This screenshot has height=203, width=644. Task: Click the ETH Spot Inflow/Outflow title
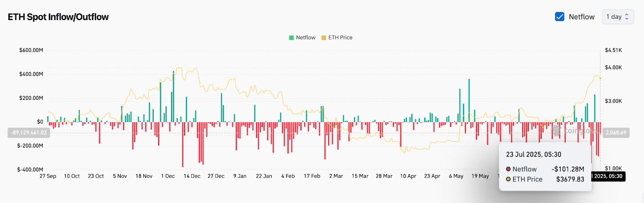click(x=58, y=17)
